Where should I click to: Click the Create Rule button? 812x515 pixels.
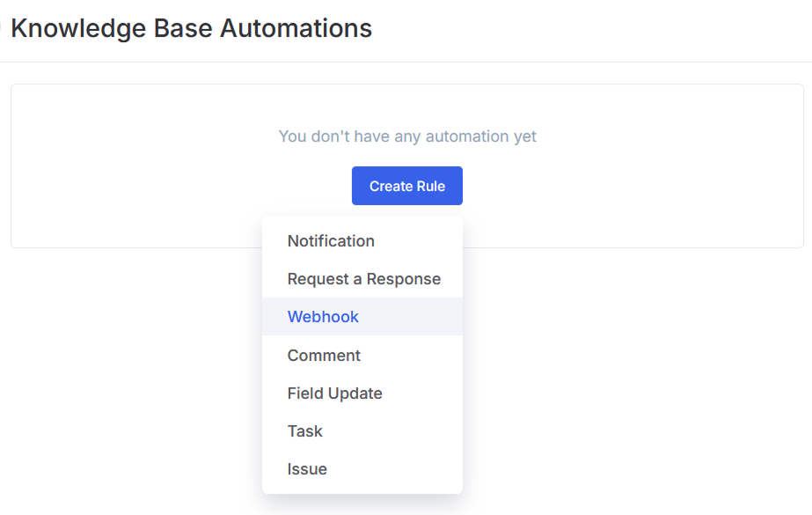pos(406,186)
